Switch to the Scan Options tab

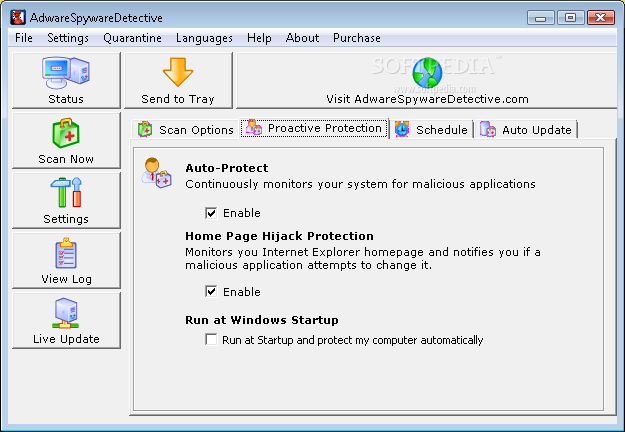(x=186, y=130)
